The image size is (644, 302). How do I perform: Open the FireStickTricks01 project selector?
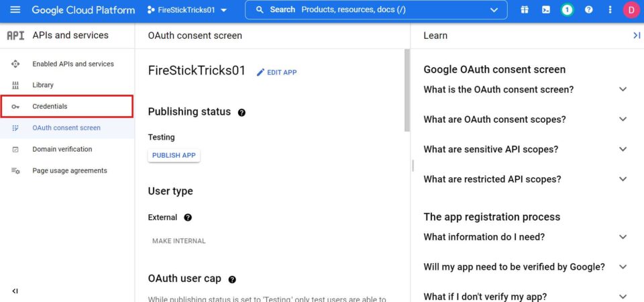click(187, 10)
